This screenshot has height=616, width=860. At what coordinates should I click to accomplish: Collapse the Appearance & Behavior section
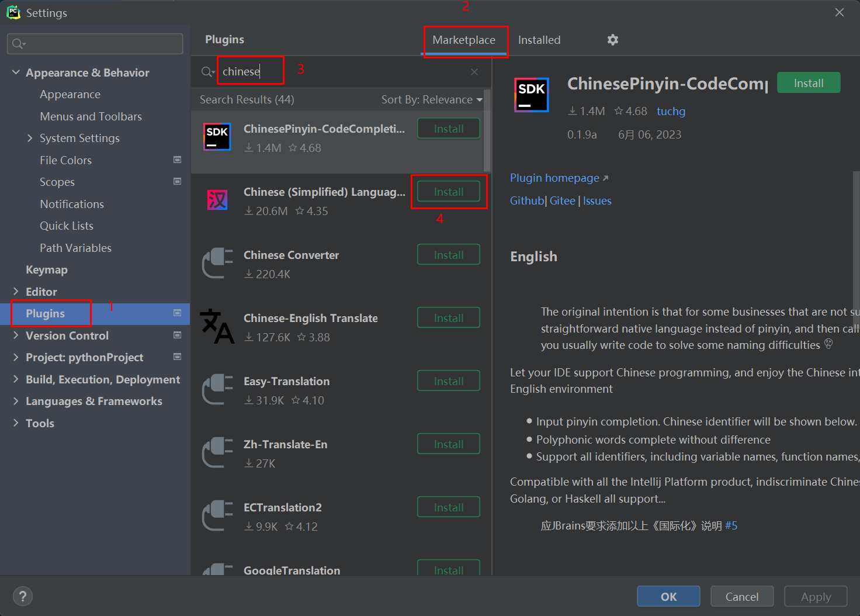click(16, 72)
